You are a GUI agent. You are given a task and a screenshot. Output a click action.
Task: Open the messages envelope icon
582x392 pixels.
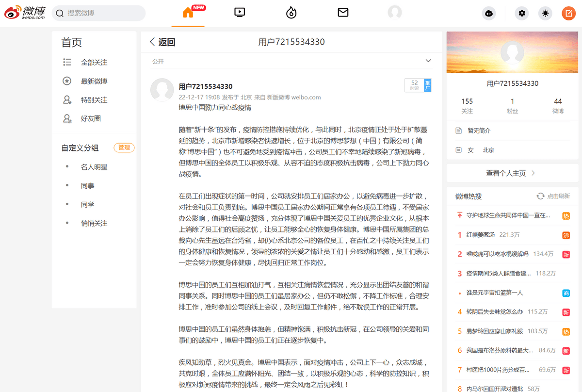pos(343,13)
